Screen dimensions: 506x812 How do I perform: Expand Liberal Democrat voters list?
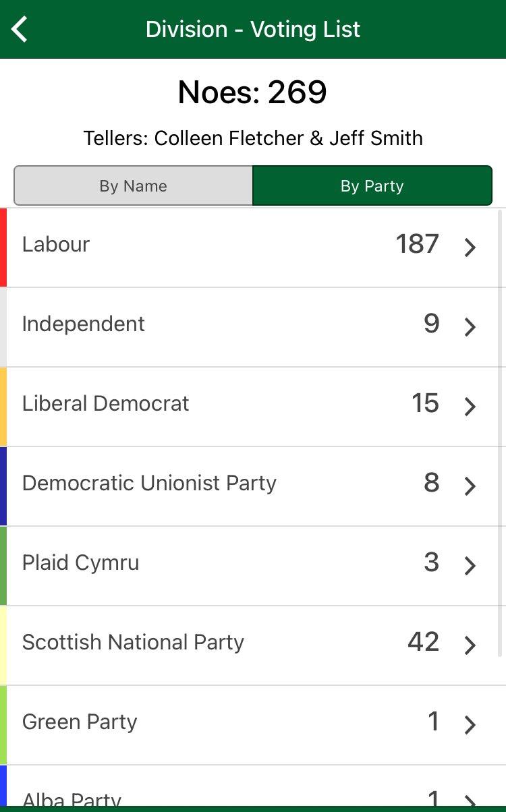coord(253,407)
